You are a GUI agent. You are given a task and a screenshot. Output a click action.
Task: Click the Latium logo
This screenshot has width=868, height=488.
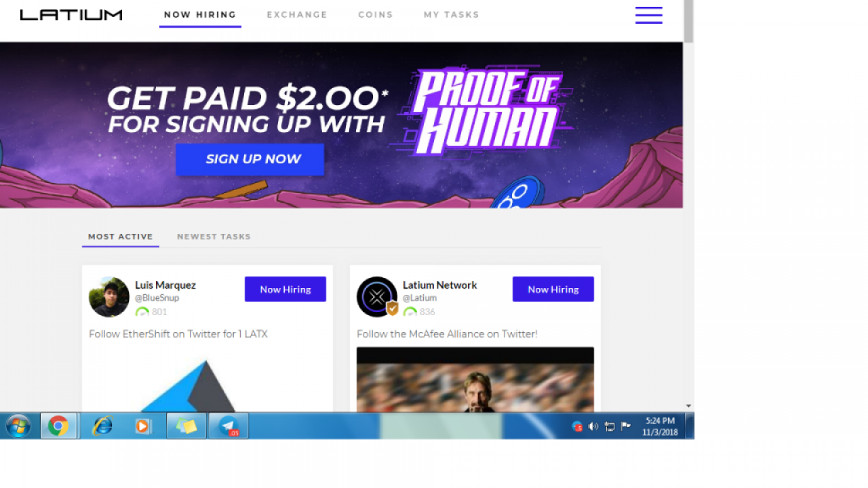point(71,14)
